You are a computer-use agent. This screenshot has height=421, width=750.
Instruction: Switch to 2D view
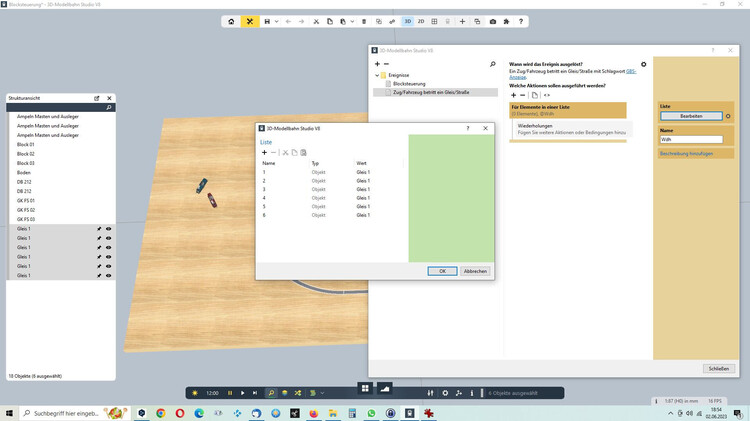421,20
